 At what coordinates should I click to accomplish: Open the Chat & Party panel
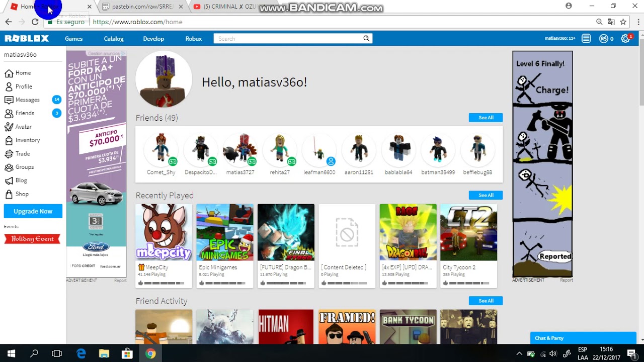[583, 338]
